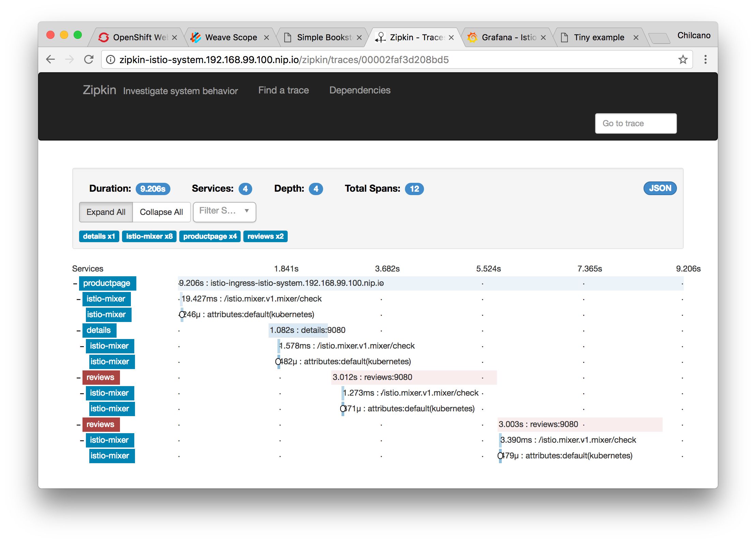Viewport: 756px width, 543px height.
Task: Select the Zipkin - Traces tab
Action: point(414,37)
